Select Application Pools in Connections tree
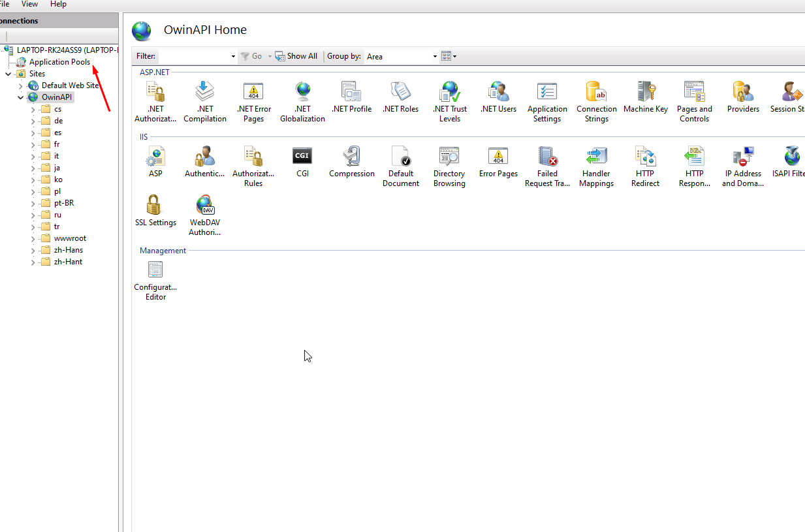The image size is (805, 532). (59, 62)
